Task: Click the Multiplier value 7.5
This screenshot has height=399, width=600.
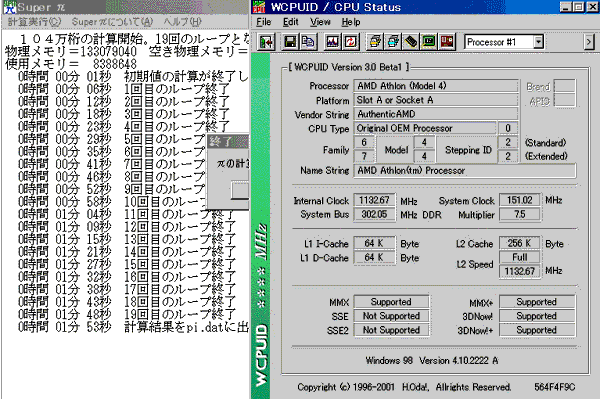Action: pyautogui.click(x=520, y=214)
